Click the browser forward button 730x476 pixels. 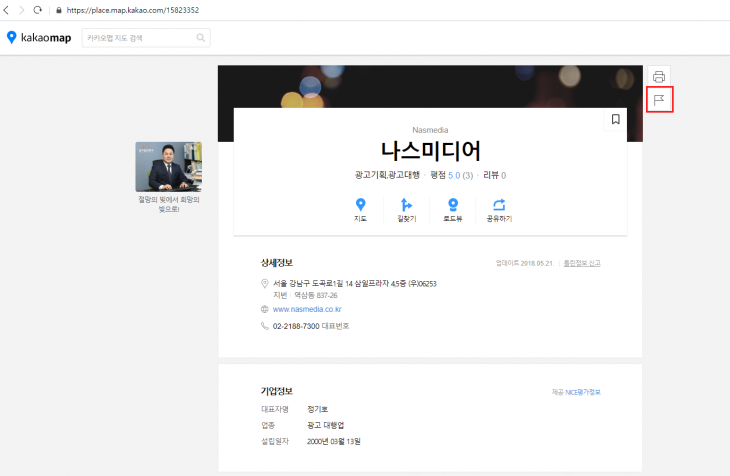click(x=22, y=9)
